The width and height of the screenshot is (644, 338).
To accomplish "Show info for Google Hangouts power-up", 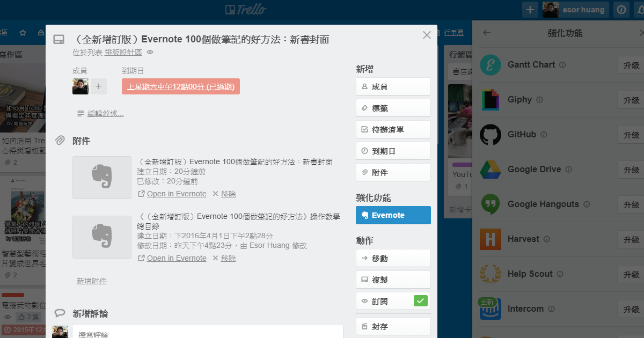I will pos(587,204).
